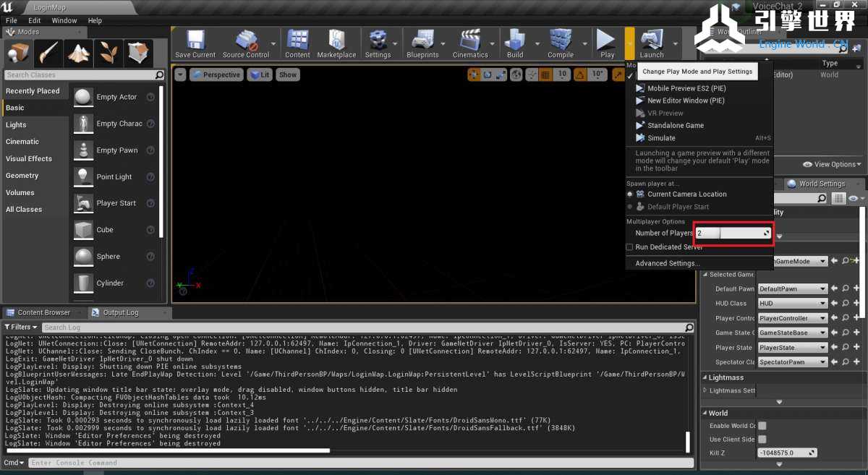Image resolution: width=868 pixels, height=475 pixels.
Task: Click the Perspective viewport button
Action: pyautogui.click(x=216, y=74)
